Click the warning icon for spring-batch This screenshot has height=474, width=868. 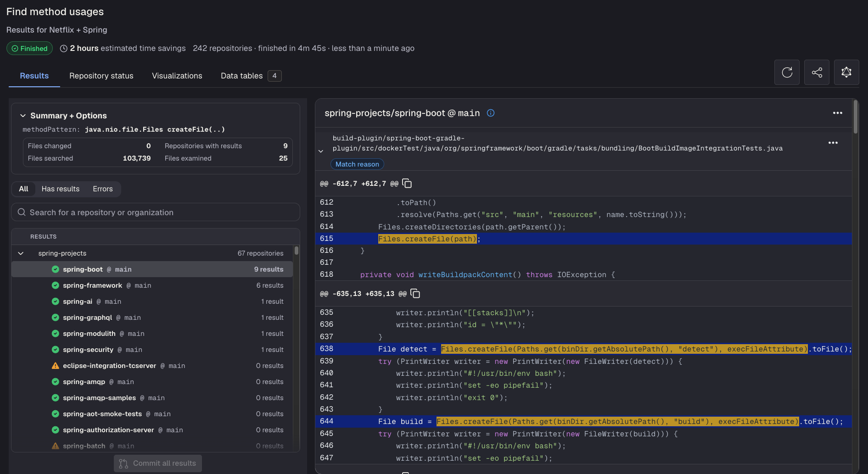click(x=56, y=446)
